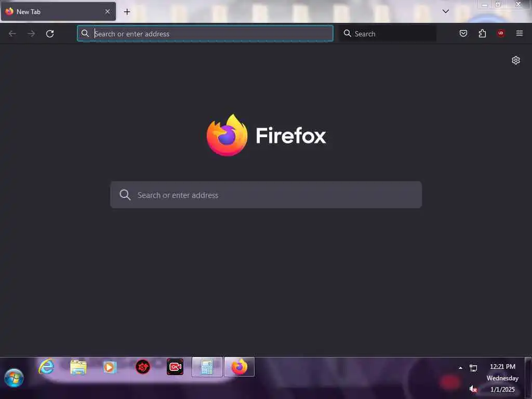Click the center page search field
Screen dimensions: 532x399
click(266, 195)
